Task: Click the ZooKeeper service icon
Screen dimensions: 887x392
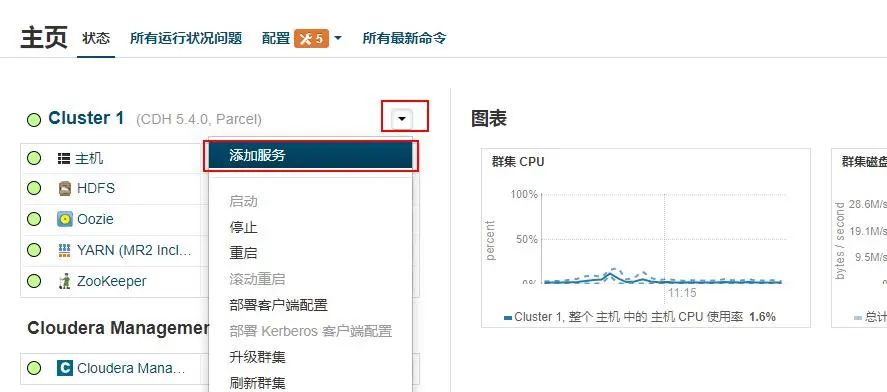Action: (x=65, y=281)
